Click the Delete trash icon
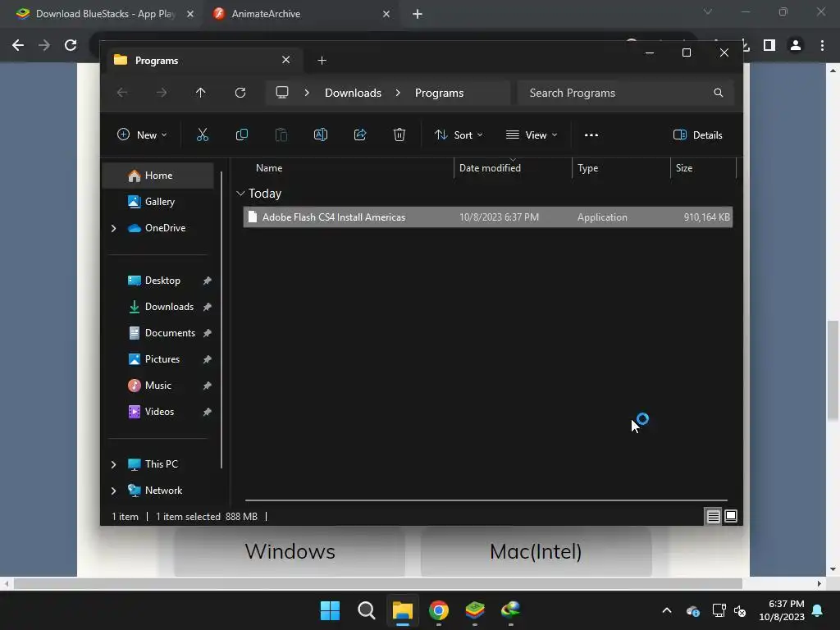The width and height of the screenshot is (840, 630). tap(399, 135)
